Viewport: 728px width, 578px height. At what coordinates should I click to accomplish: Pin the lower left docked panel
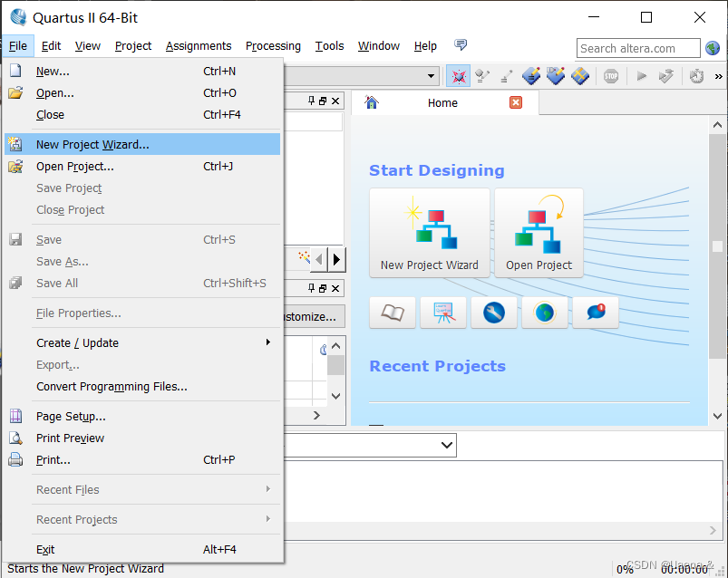tap(311, 288)
